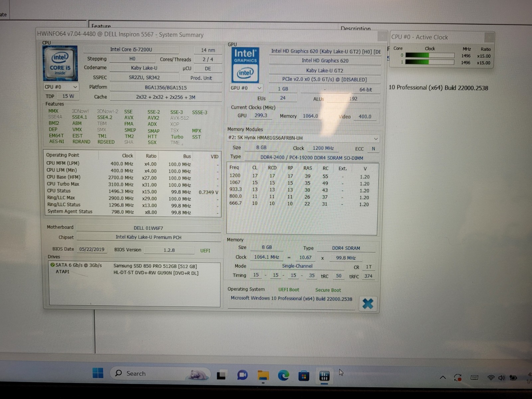Click the Feature column header in background window
This screenshot has height=399, width=532.
click(101, 26)
